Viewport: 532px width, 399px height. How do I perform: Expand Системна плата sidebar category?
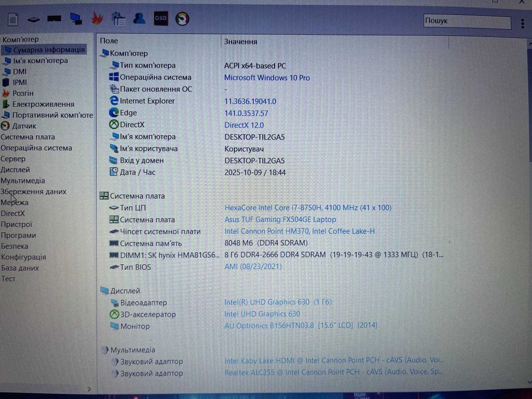pos(27,137)
